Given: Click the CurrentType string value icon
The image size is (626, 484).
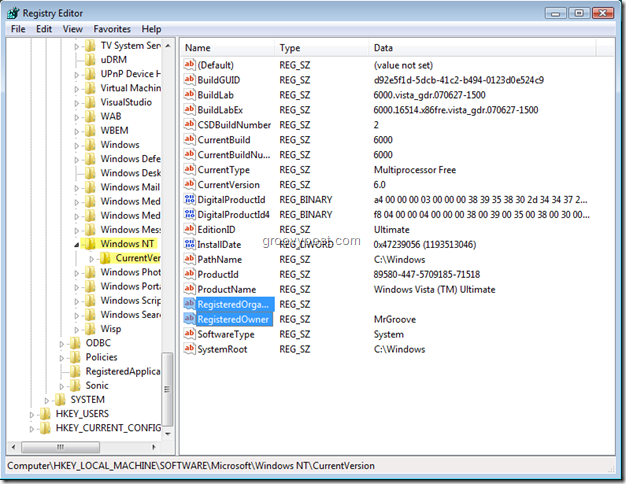Looking at the screenshot, I should click(x=189, y=169).
